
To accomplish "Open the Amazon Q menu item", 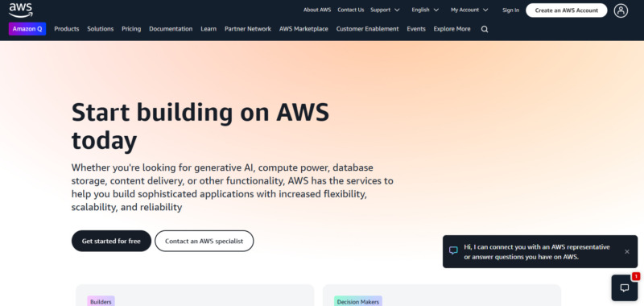I will pyautogui.click(x=27, y=29).
